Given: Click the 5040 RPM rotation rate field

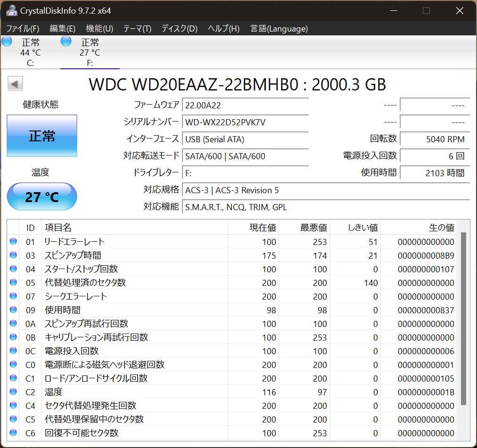Looking at the screenshot, I should coord(435,139).
